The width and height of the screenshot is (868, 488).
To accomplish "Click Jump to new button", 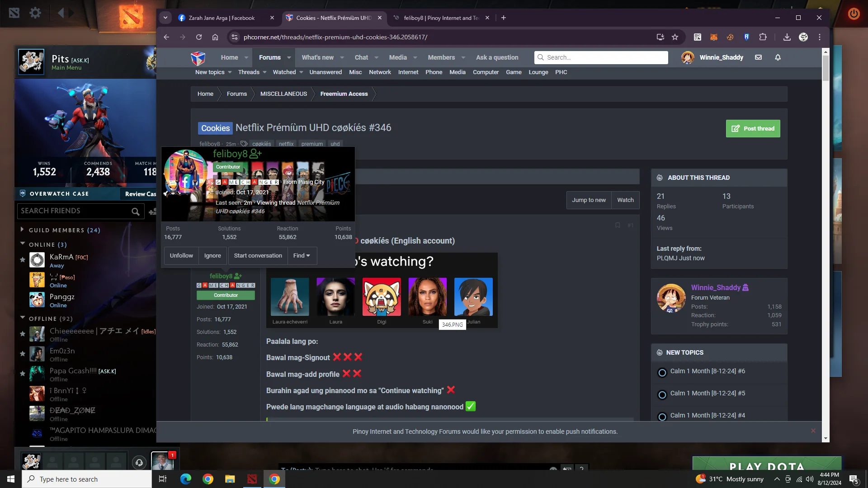I will click(x=589, y=200).
